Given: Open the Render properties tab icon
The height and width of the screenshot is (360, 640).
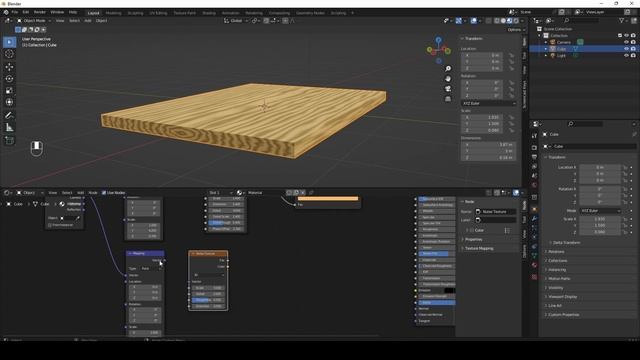Looking at the screenshot, I should click(x=534, y=147).
